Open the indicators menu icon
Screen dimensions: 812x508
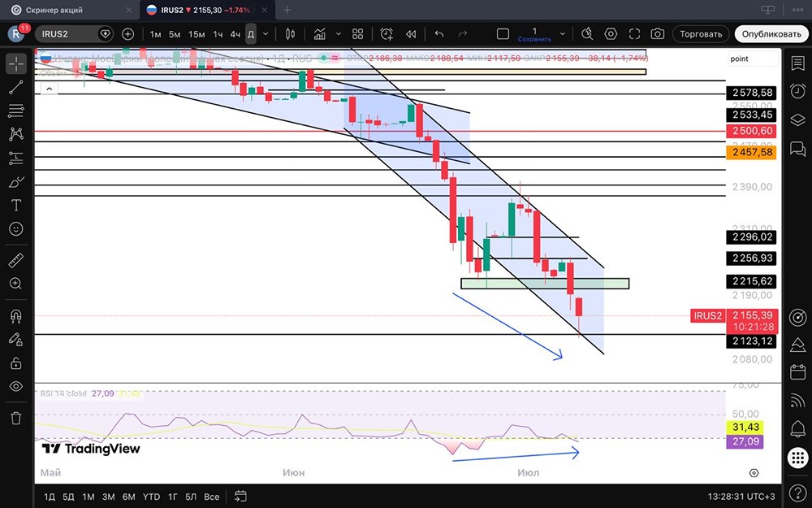point(319,34)
